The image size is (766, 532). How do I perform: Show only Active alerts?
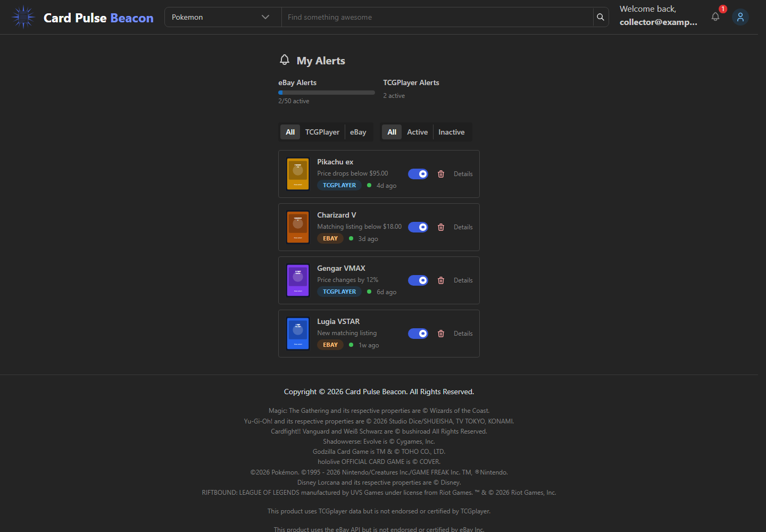pyautogui.click(x=418, y=132)
